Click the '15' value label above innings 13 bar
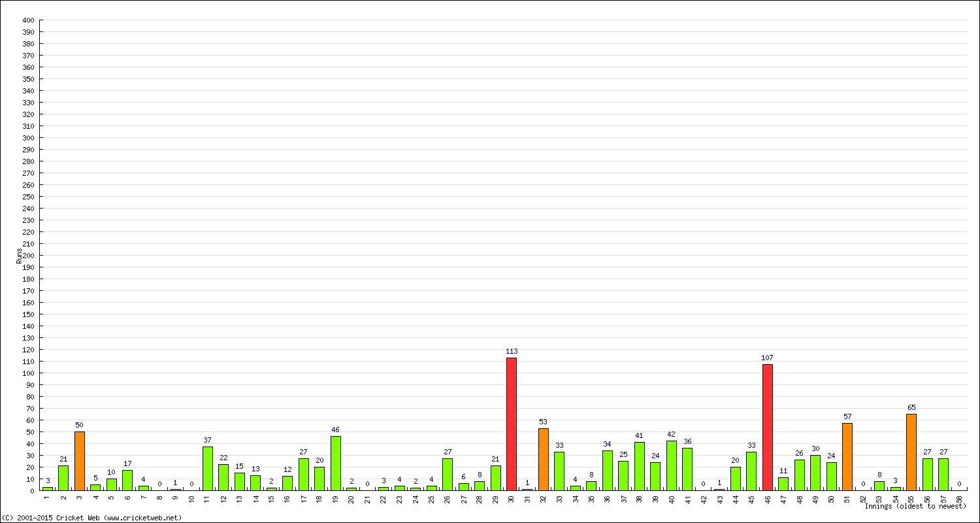This screenshot has width=980, height=523. 239,467
